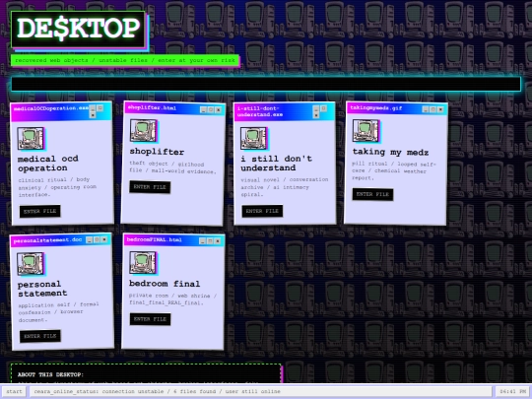
Task: Click the i-still-dont-understand.exe title bar text
Action: pos(260,111)
